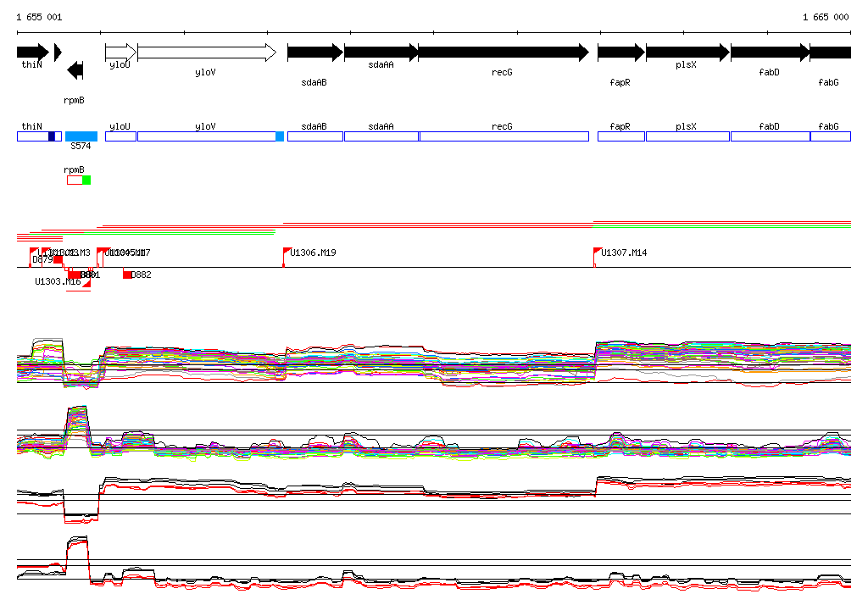This screenshot has height=605, width=868.
Task: Click the U1306.M19 red flag marker
Action: (x=287, y=252)
